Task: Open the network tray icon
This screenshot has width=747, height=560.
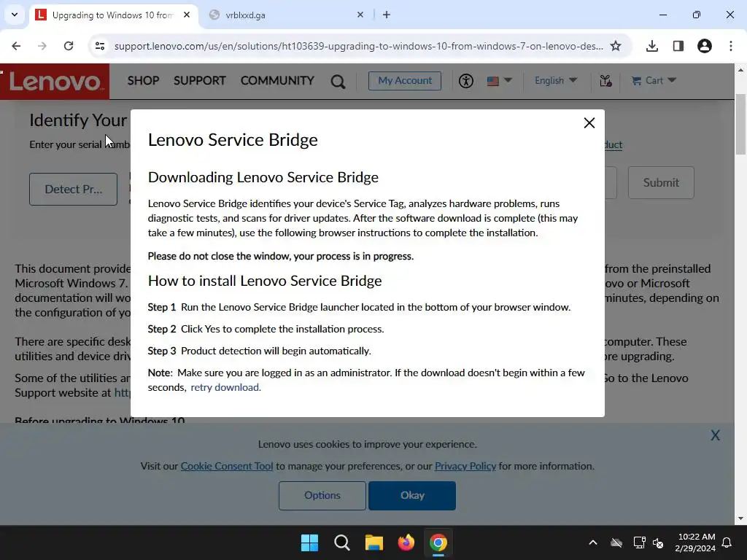Action: coord(639,542)
